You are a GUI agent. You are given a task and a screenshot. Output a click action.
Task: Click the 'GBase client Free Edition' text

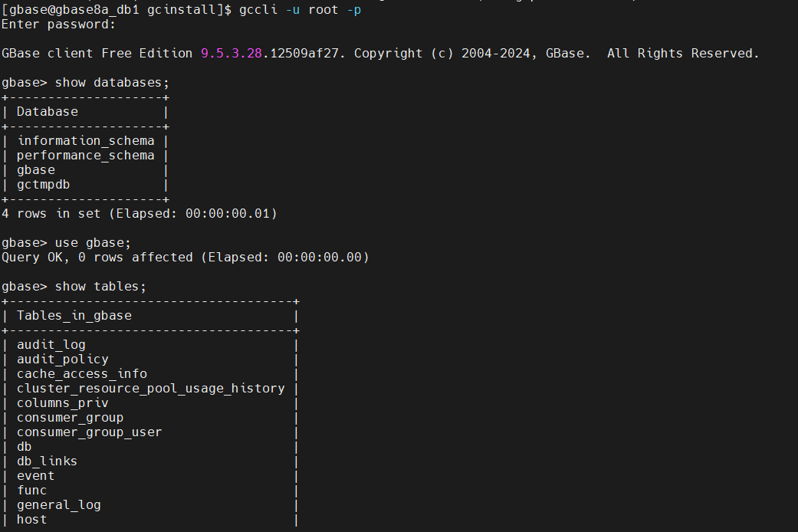tap(97, 54)
